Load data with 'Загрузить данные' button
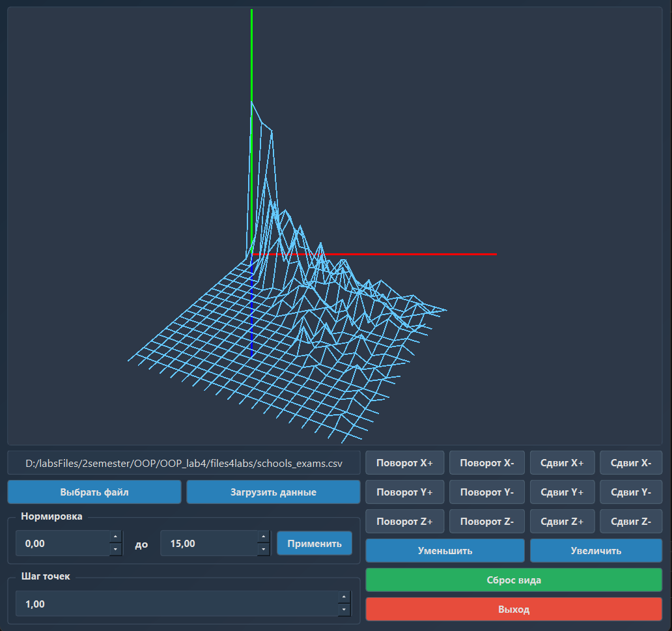 273,492
